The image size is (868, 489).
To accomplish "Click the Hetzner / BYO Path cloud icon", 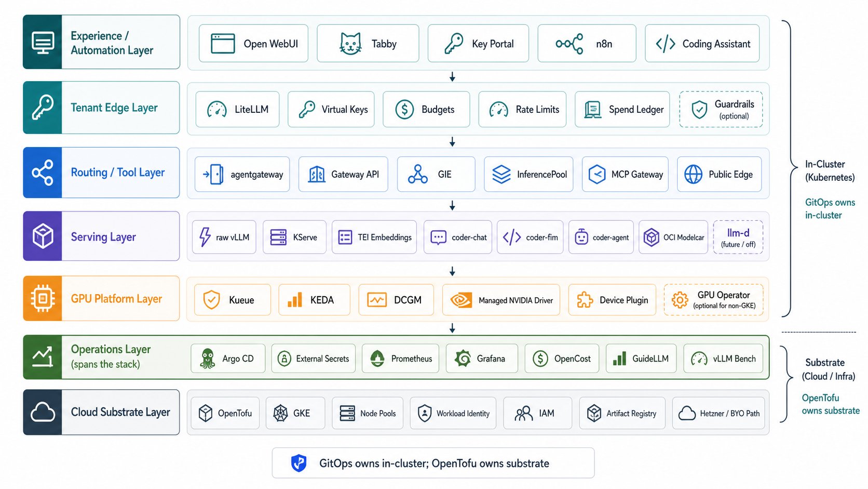I will tap(687, 414).
